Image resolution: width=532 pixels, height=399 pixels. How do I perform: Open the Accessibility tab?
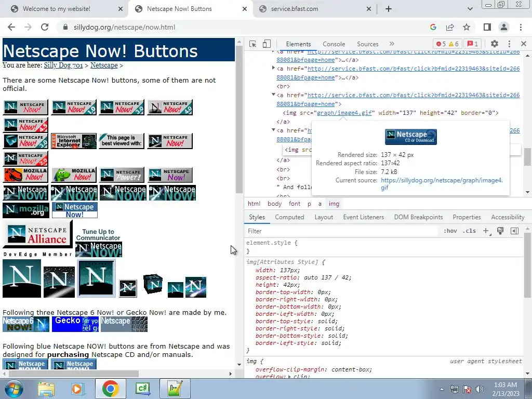pos(508,217)
